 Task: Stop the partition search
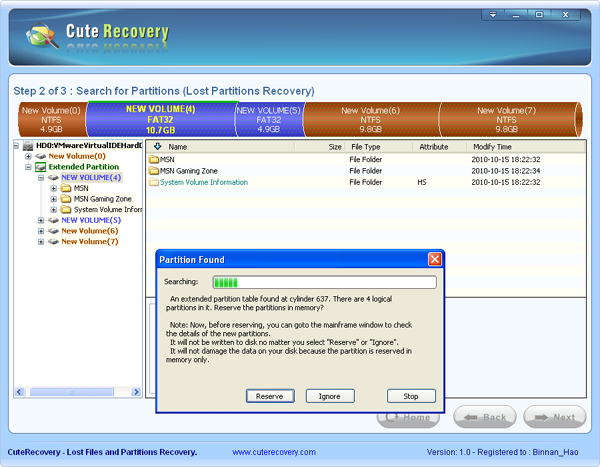pyautogui.click(x=411, y=396)
